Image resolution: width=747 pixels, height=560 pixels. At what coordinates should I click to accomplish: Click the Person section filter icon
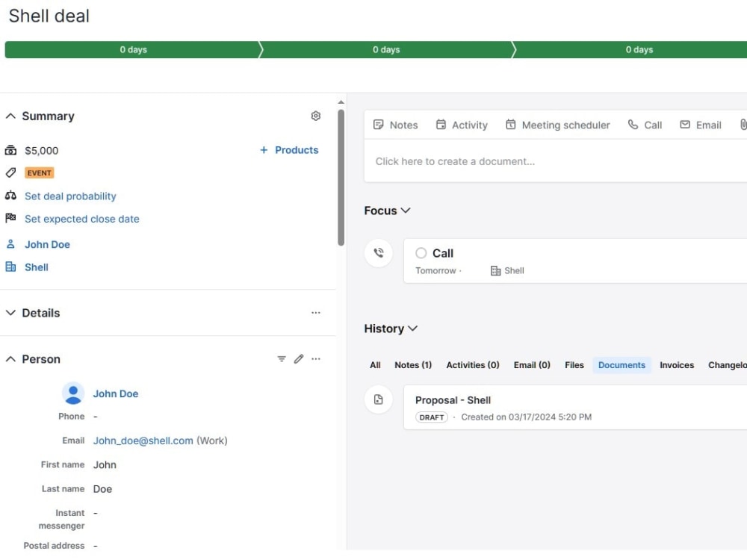pyautogui.click(x=282, y=358)
